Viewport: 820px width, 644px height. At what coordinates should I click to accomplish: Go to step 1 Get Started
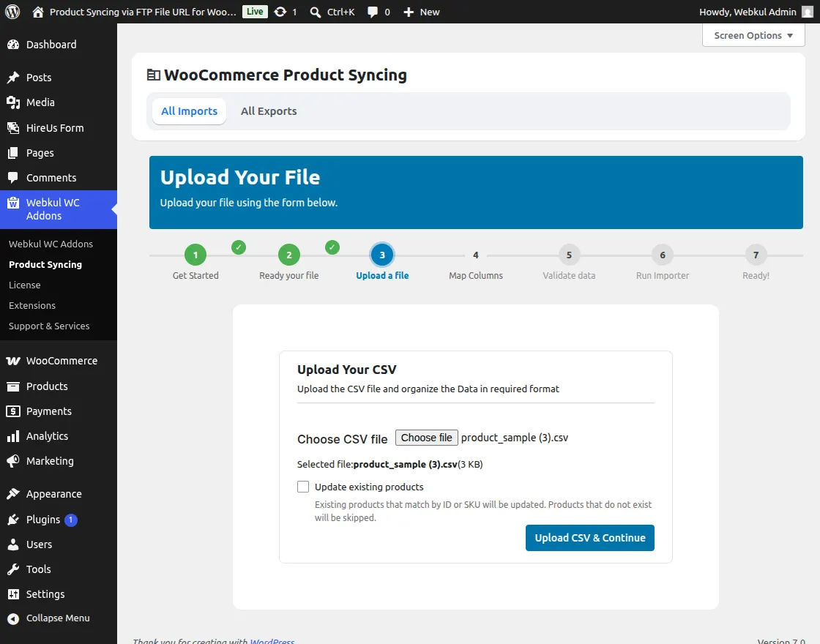coord(195,255)
